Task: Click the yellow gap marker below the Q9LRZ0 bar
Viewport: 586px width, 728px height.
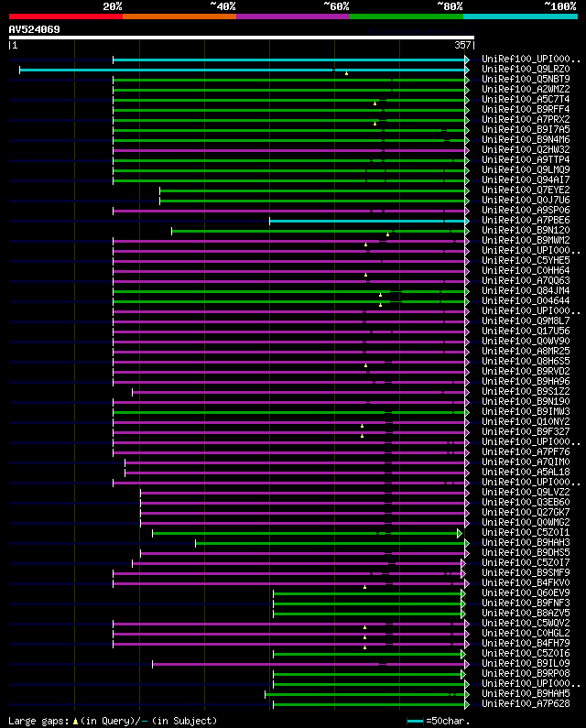Action: pos(346,73)
